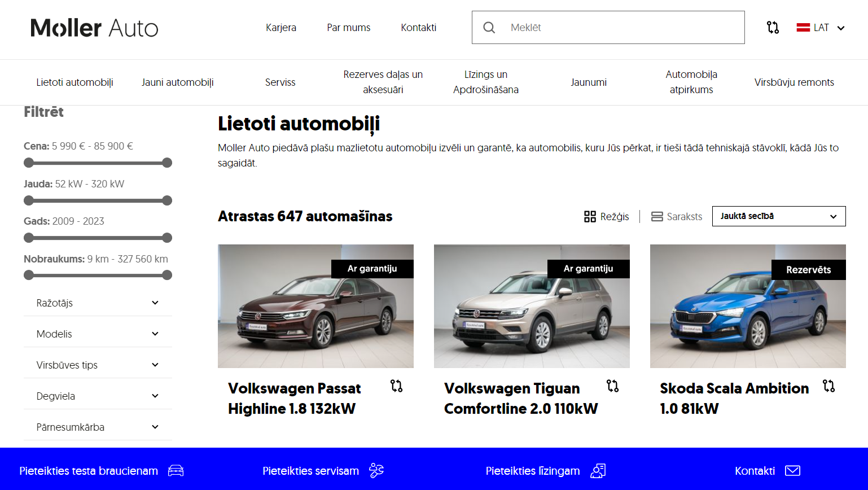
Task: Switch to Režģis grid layout
Action: [x=607, y=216]
